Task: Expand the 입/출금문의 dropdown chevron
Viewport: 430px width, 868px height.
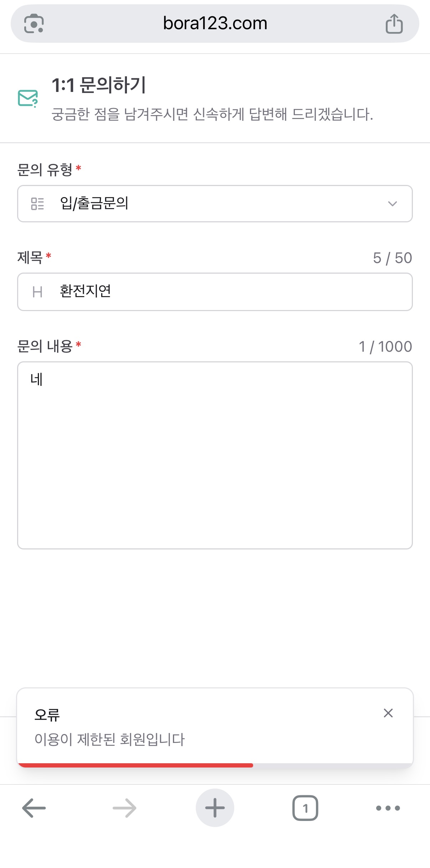Action: pos(392,204)
